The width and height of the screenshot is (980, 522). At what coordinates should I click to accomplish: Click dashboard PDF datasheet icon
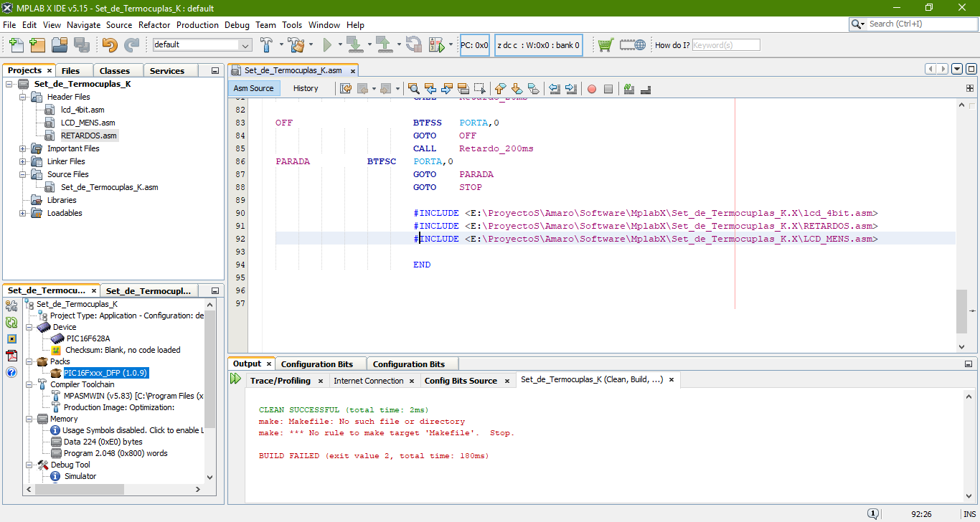click(11, 355)
